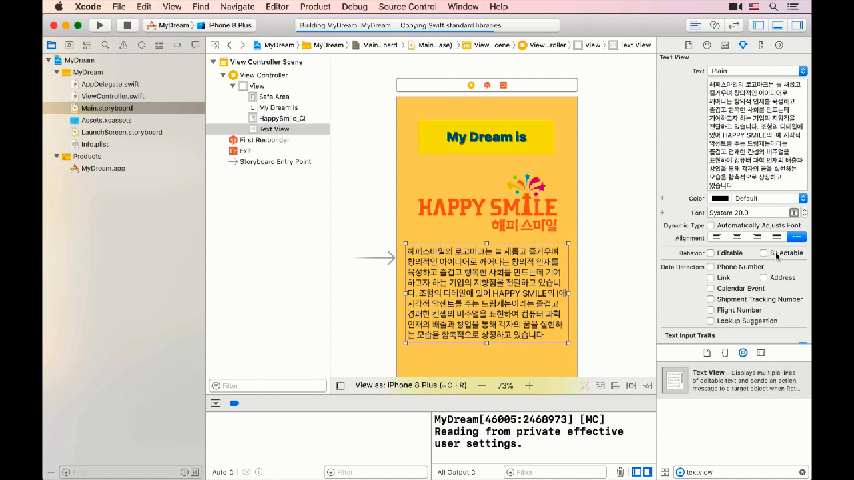Open the Find navigator search icon

(x=105, y=45)
